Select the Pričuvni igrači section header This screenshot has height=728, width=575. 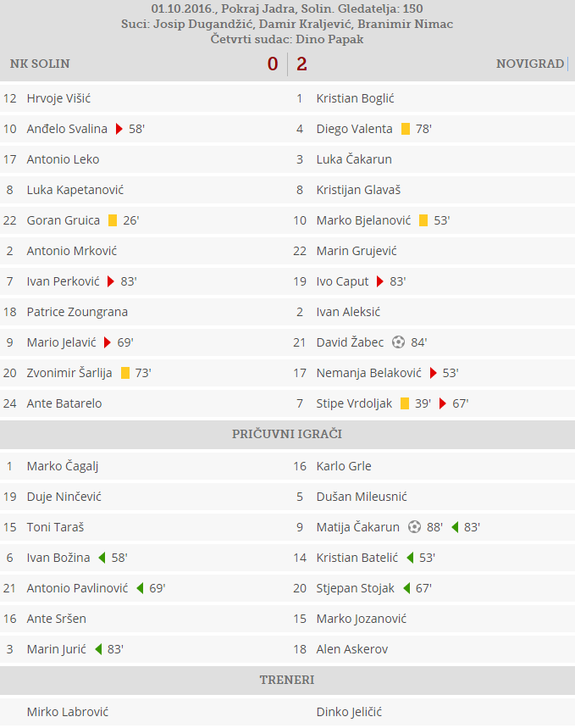(287, 434)
